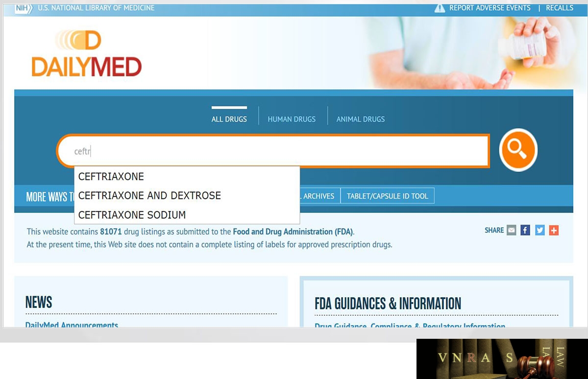
Task: Share on Twitter icon
Action: tap(539, 230)
